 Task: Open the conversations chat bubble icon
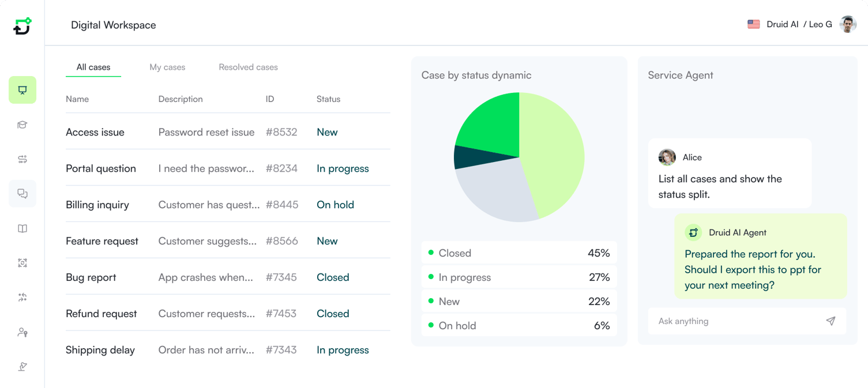pyautogui.click(x=22, y=194)
